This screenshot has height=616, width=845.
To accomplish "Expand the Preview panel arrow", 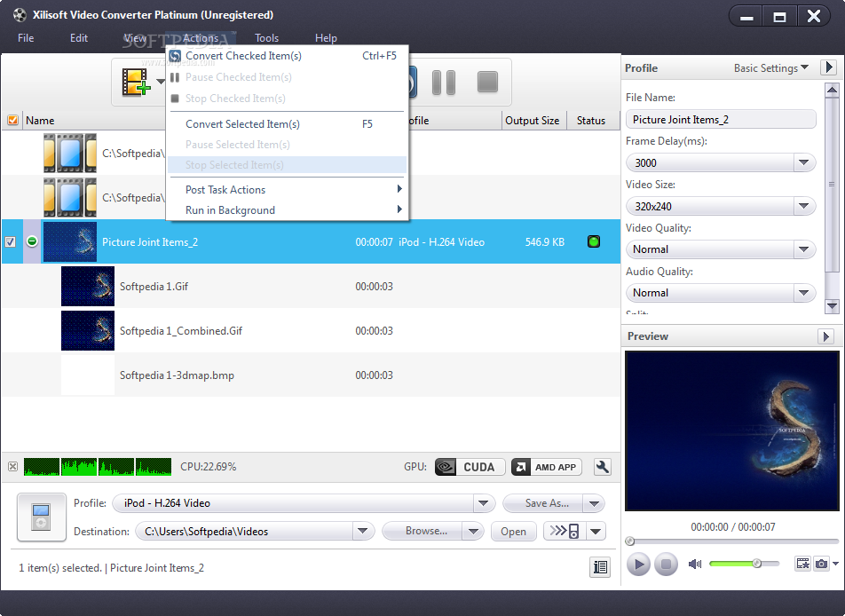I will (x=825, y=336).
